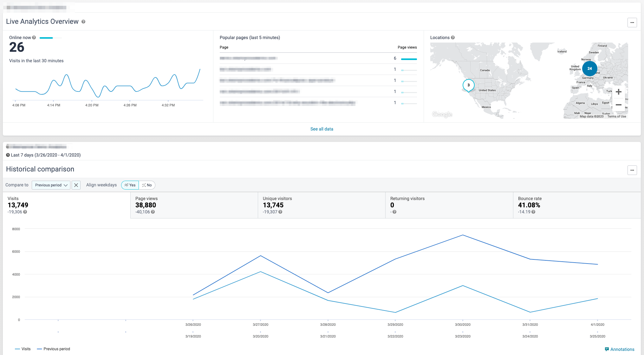This screenshot has height=355, width=644.
Task: Click See all data link
Action: 322,129
